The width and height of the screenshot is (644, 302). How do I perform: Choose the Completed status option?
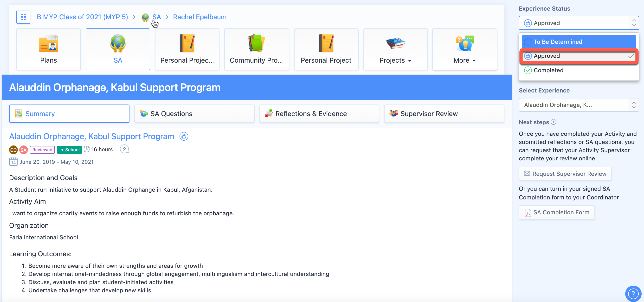[x=579, y=70]
